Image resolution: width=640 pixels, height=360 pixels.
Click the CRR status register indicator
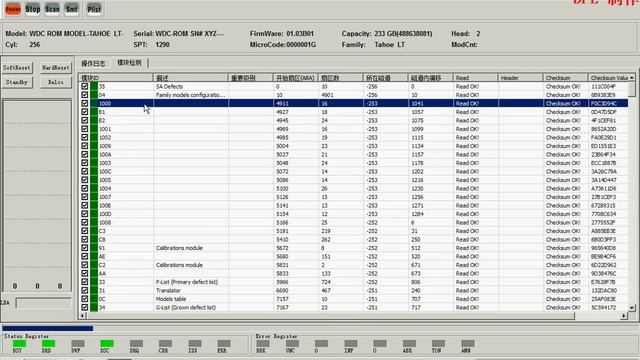[165, 344]
